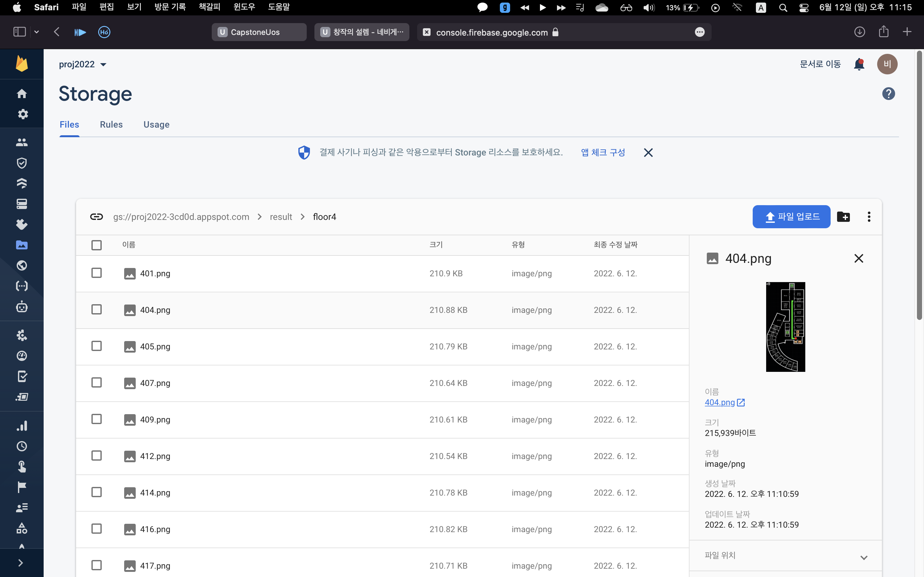Open the proj2022 project dropdown
924x577 pixels.
pos(82,64)
